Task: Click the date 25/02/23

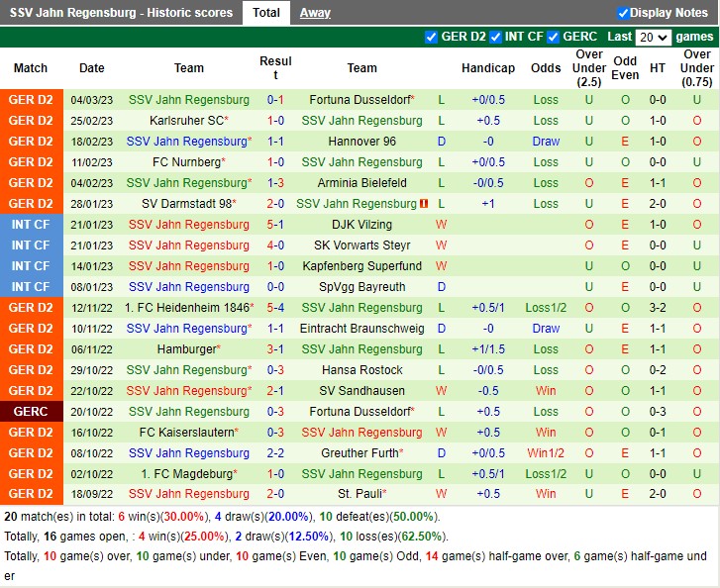Action: pyautogui.click(x=92, y=121)
